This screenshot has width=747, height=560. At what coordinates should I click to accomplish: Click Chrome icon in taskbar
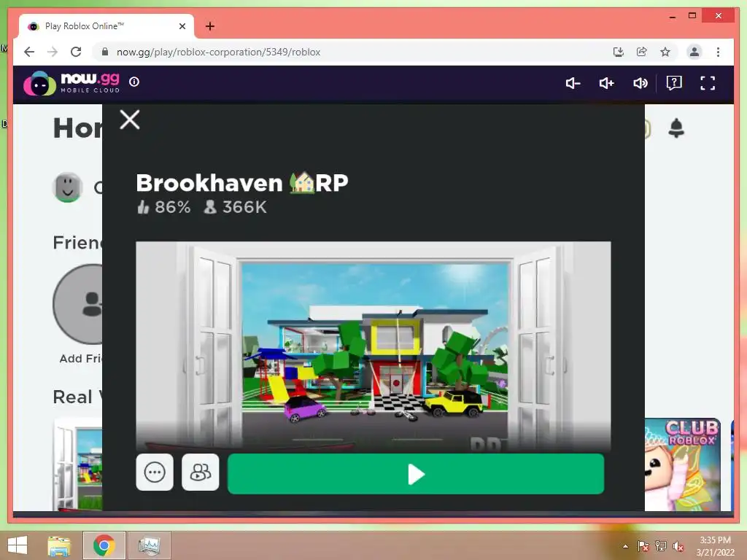pyautogui.click(x=104, y=545)
